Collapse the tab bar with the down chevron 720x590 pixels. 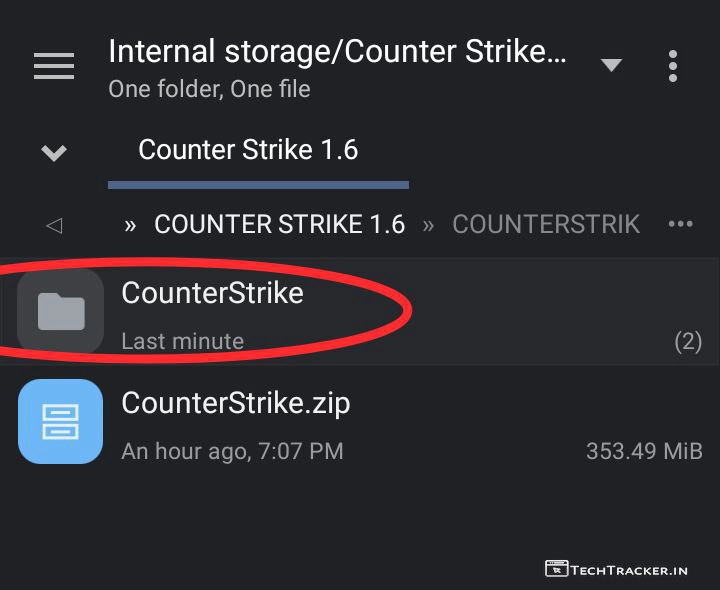pyautogui.click(x=54, y=153)
